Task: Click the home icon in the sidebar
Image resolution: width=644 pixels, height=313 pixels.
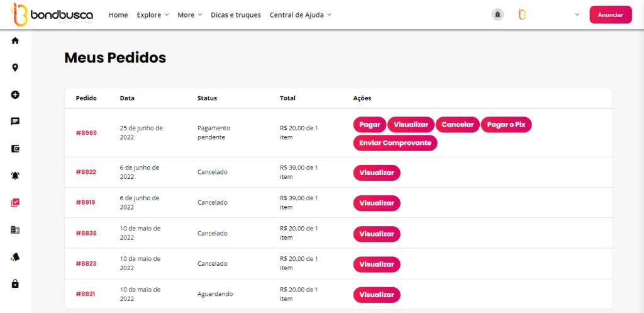Action: [x=15, y=41]
